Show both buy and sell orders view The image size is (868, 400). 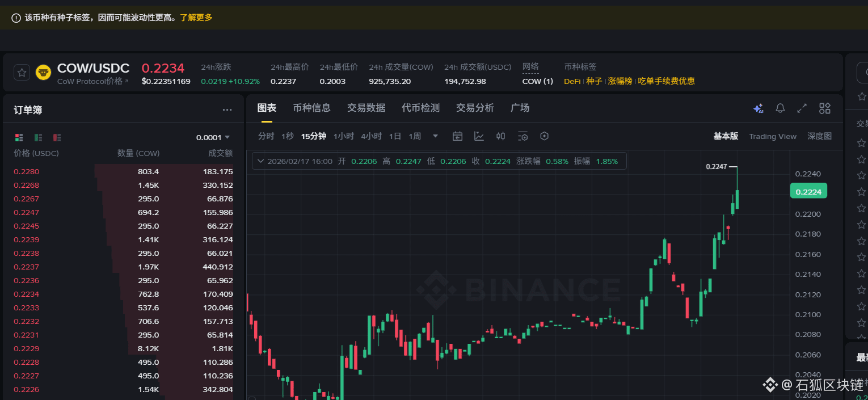19,137
